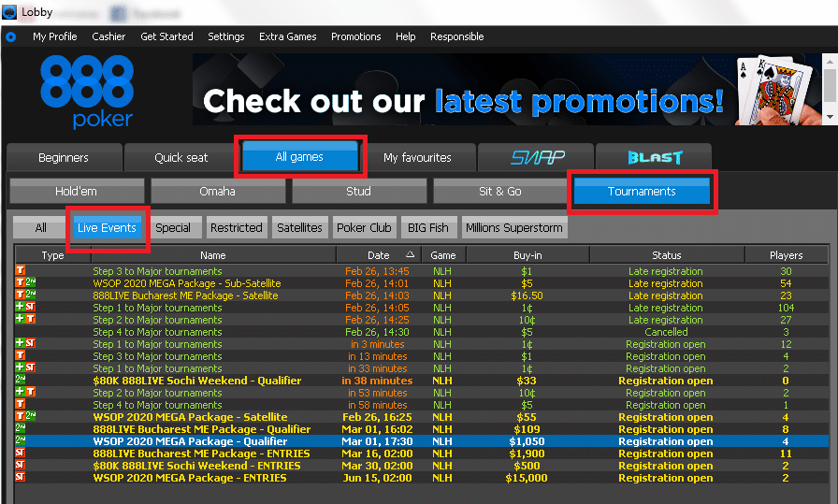Select the BIG Fish filter
Viewport: 838px width, 504px height.
tap(428, 227)
